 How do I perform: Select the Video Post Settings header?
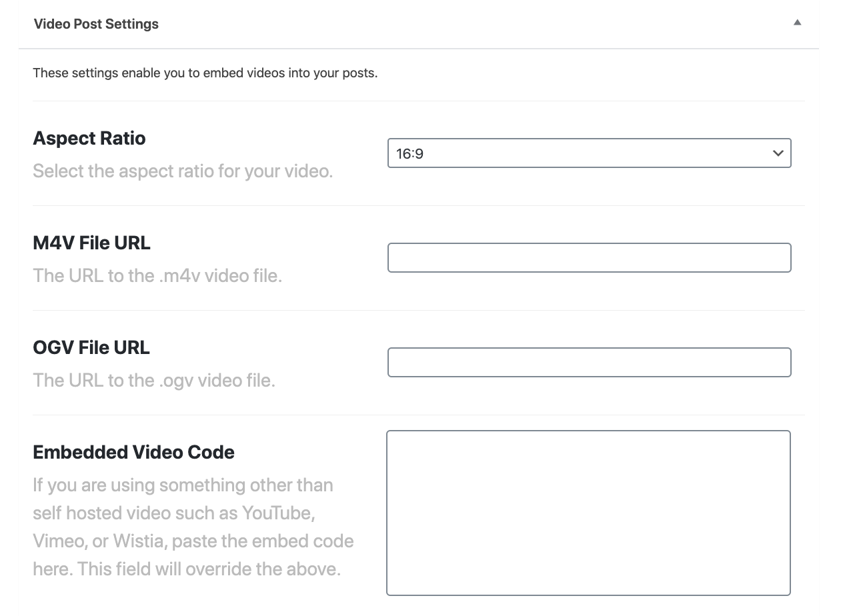[x=96, y=23]
